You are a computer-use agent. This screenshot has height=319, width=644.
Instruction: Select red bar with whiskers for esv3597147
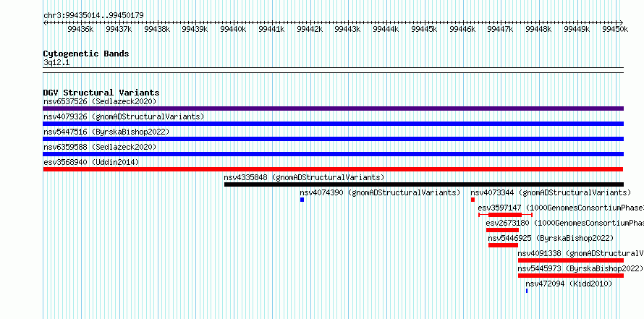[x=506, y=215]
